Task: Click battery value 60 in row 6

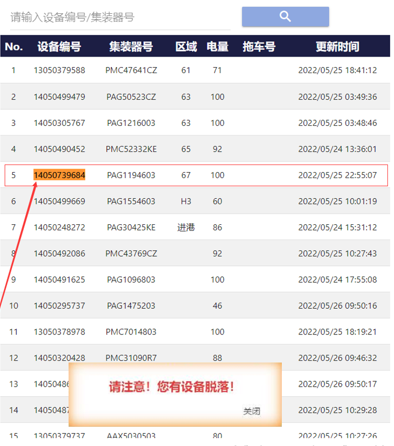Action: click(217, 201)
